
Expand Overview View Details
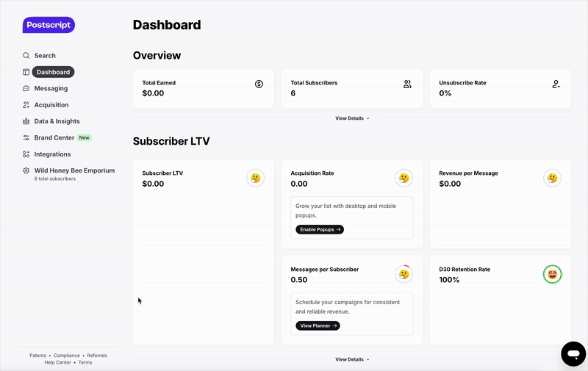pyautogui.click(x=352, y=118)
